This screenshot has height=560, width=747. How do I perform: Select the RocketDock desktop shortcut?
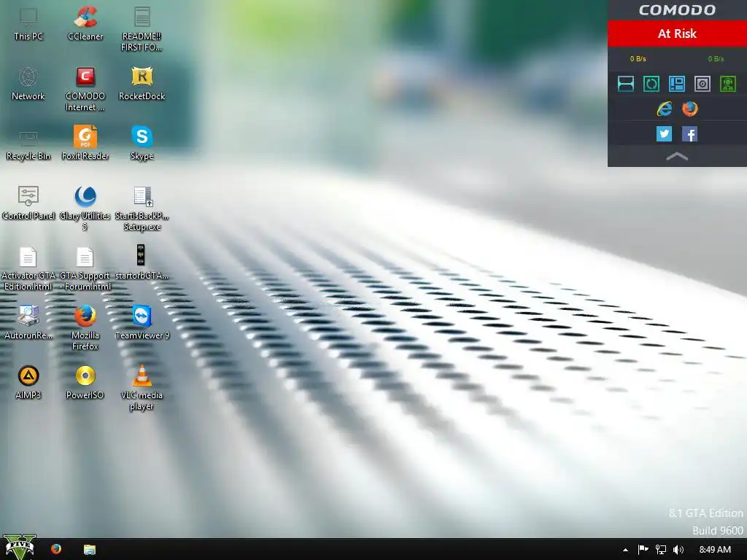[142, 85]
